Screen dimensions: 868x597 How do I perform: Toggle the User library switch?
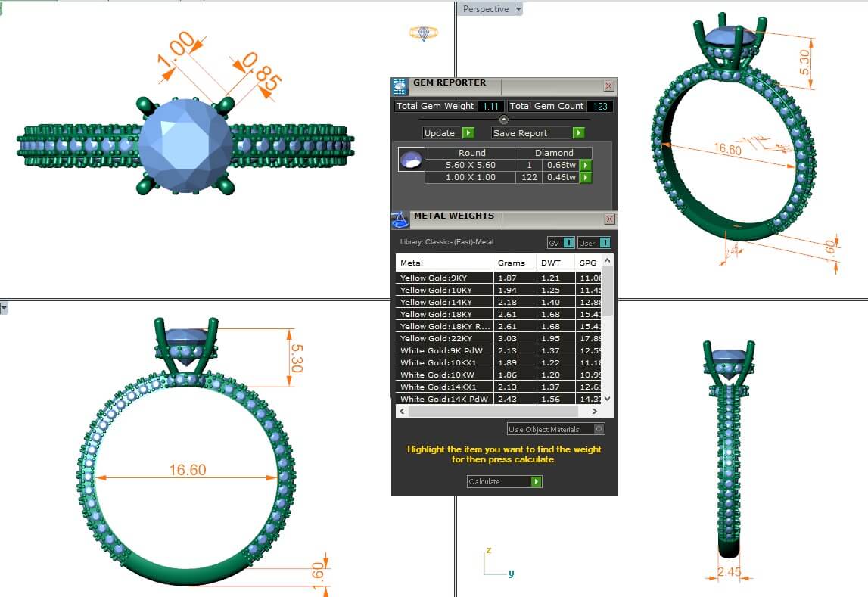pyautogui.click(x=594, y=243)
